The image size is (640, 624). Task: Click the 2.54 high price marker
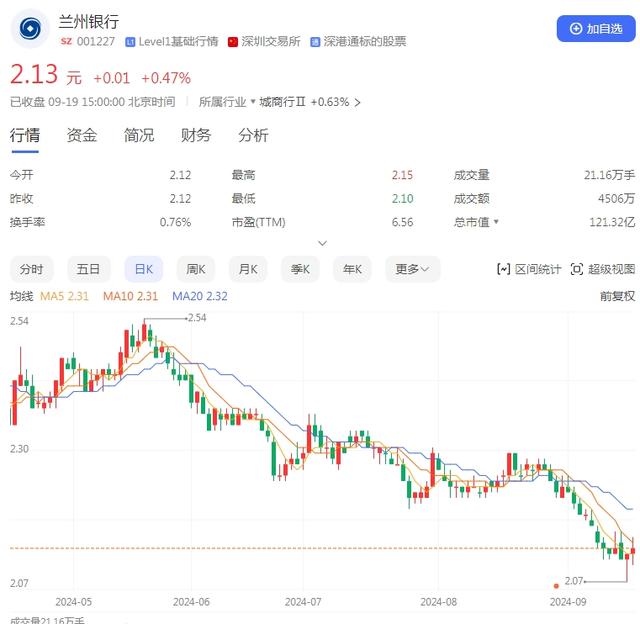tap(197, 318)
